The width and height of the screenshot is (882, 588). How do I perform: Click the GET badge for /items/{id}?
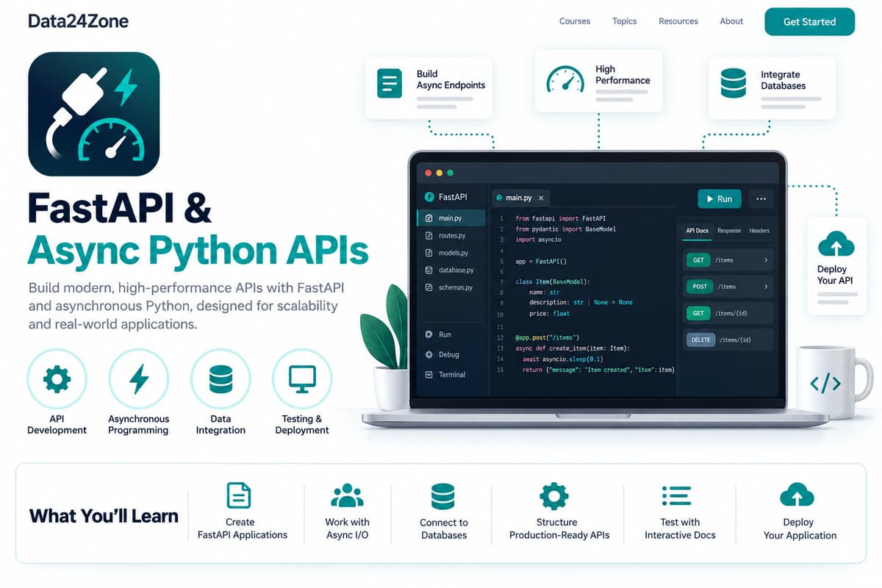click(x=698, y=313)
